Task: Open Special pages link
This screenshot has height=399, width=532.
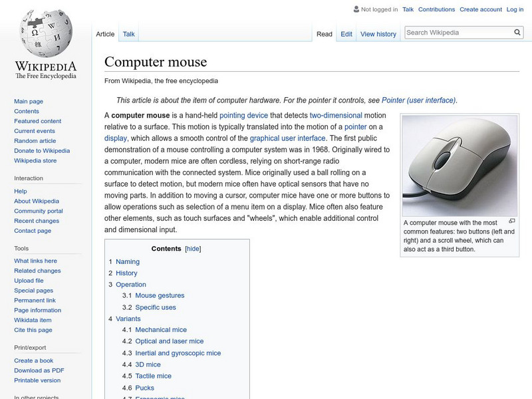Action: coord(34,291)
